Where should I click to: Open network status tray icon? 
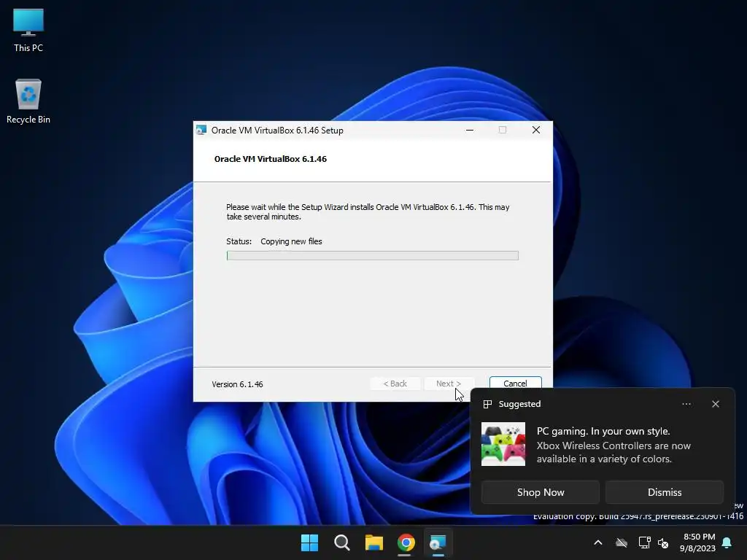(644, 542)
